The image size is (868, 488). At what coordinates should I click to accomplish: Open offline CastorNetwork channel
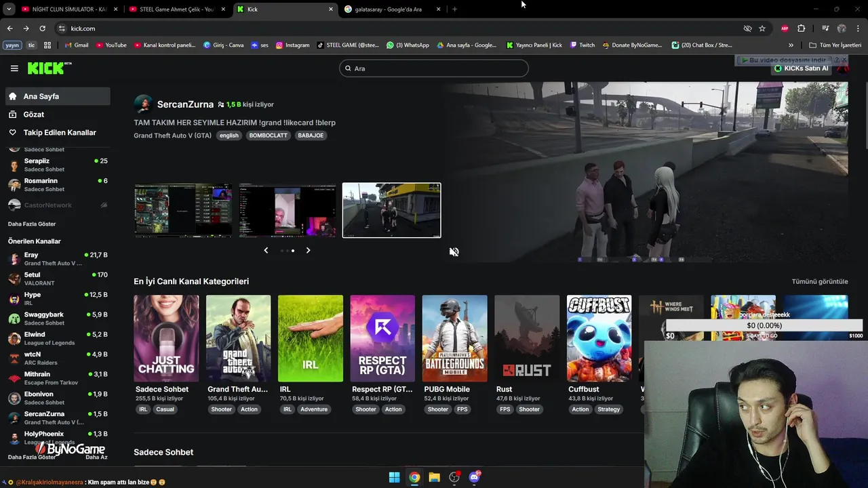58,205
